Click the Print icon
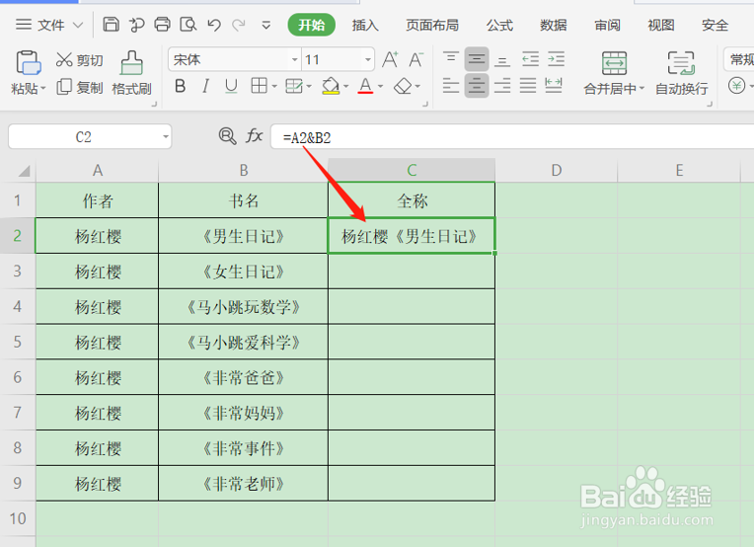Viewport: 756px width, 547px height. coord(162,24)
